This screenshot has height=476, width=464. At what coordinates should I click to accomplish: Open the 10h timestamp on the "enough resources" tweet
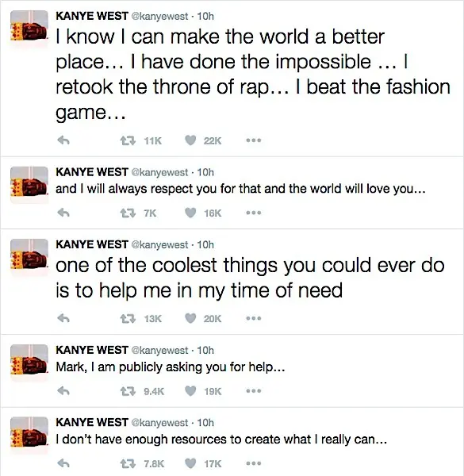click(x=205, y=423)
